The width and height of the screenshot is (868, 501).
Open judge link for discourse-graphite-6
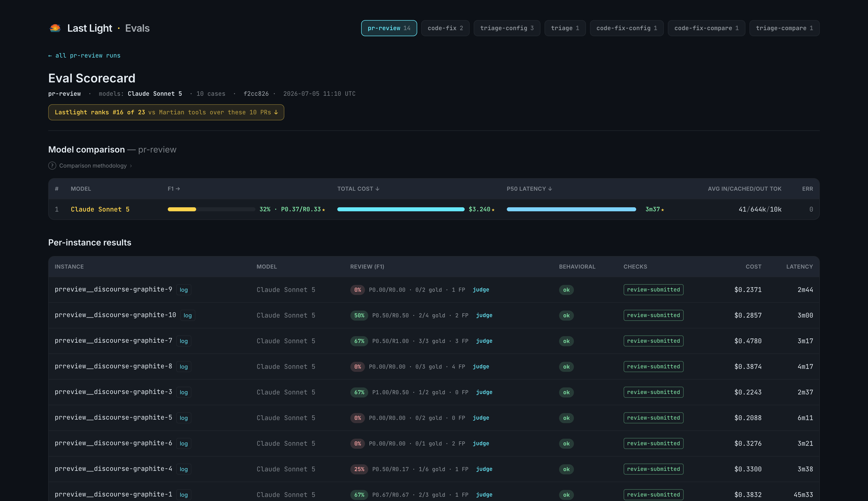point(481,443)
